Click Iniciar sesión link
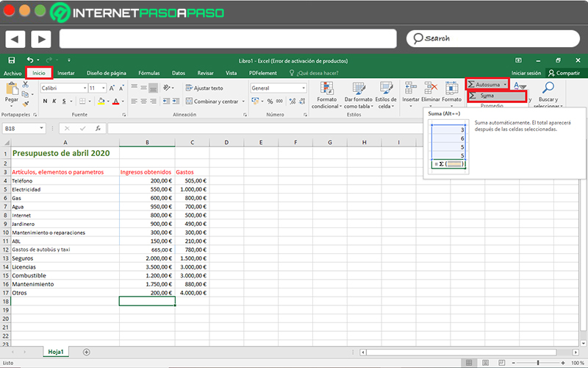 pos(526,73)
